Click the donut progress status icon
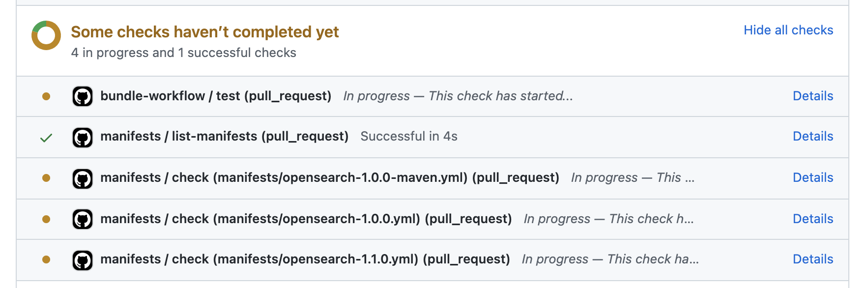The height and width of the screenshot is (288, 868). [46, 35]
